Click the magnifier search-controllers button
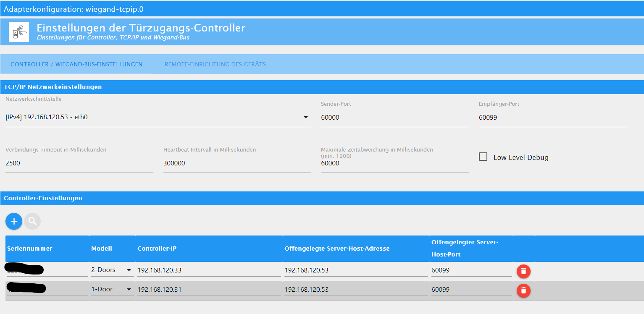644x314 pixels. [x=32, y=221]
